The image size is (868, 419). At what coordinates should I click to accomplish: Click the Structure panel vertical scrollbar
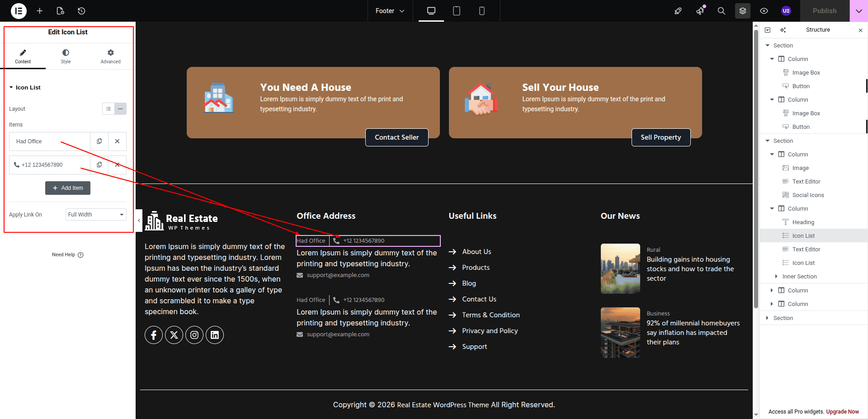click(x=756, y=181)
